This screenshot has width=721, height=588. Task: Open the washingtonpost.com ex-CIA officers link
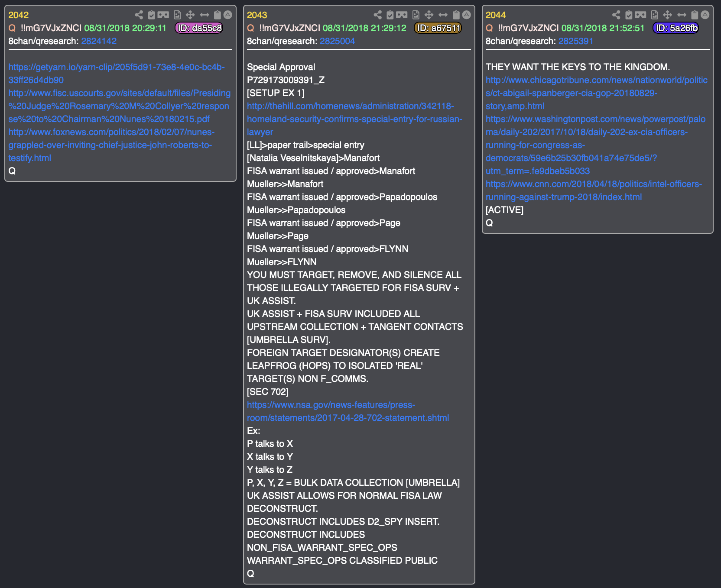pyautogui.click(x=596, y=145)
